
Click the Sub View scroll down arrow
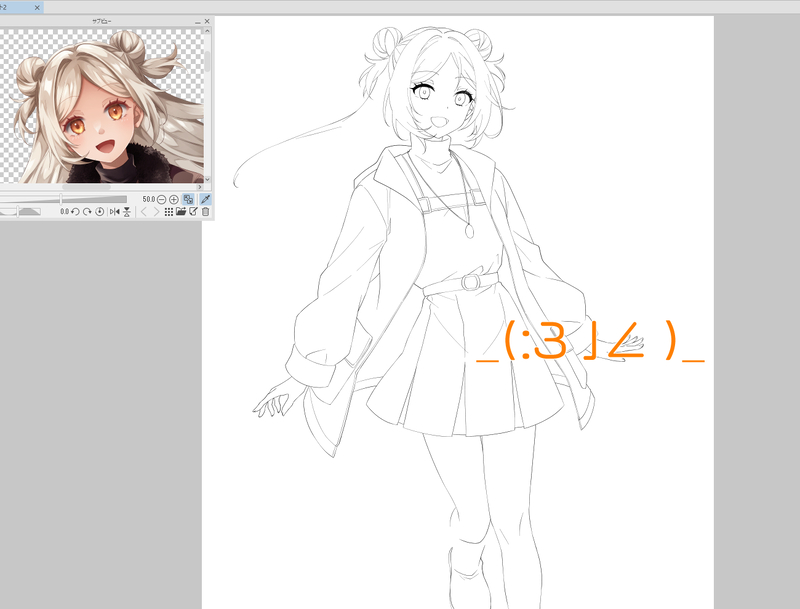[x=208, y=180]
